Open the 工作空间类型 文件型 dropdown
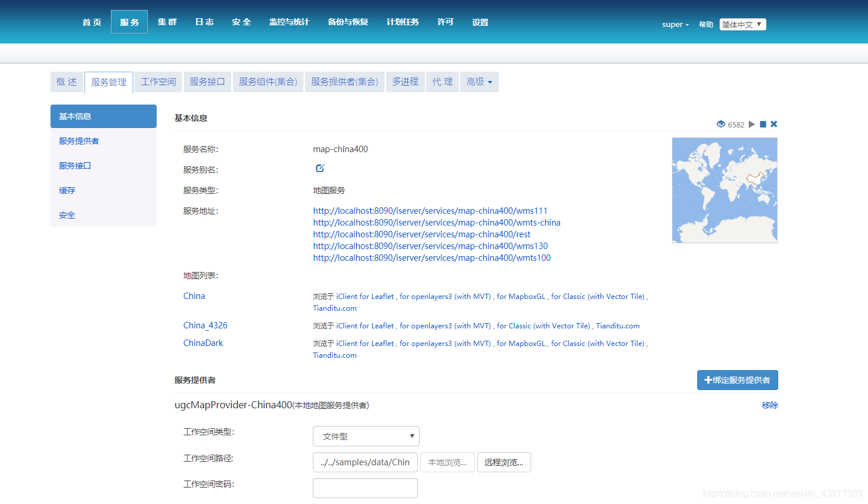868x504 pixels. [x=366, y=436]
